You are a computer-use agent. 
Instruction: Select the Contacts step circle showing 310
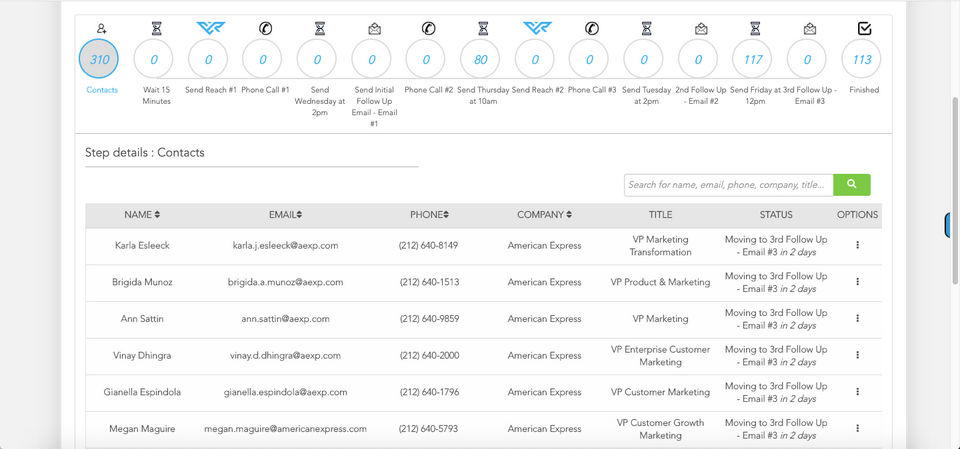click(x=99, y=59)
